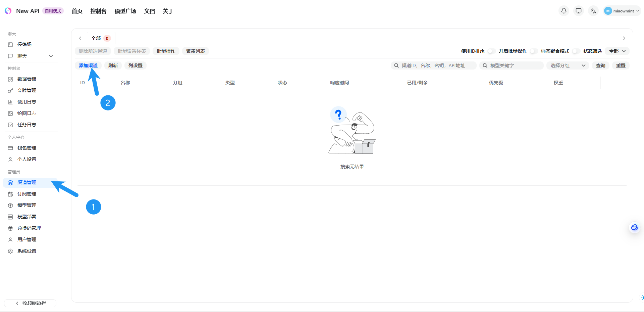Toggle the 标签聚合模式 switch
The height and width of the screenshot is (312, 644).
tap(576, 51)
